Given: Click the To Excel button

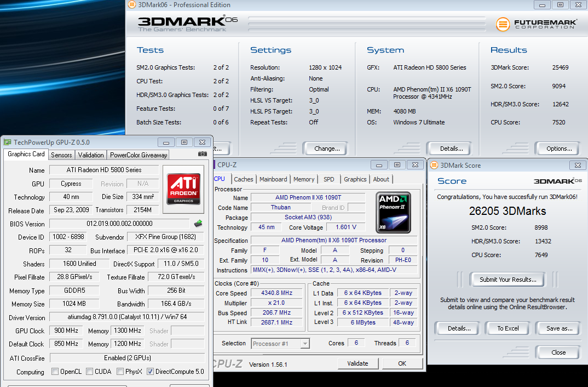Looking at the screenshot, I should [508, 328].
